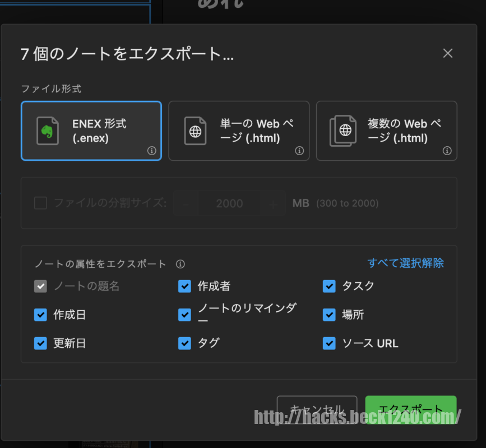This screenshot has width=486, height=448.
Task: Select the ENEX format option with elephant icon
Action: (91, 131)
